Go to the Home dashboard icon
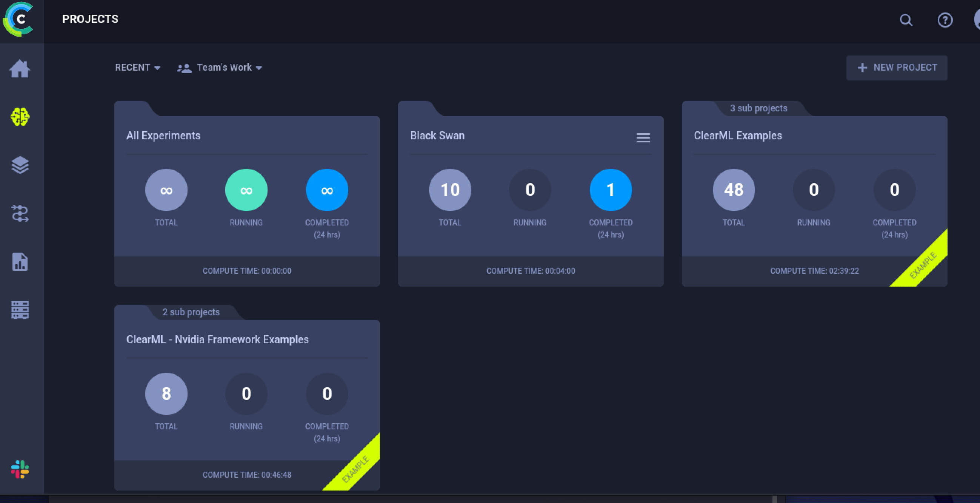This screenshot has width=980, height=503. click(20, 69)
